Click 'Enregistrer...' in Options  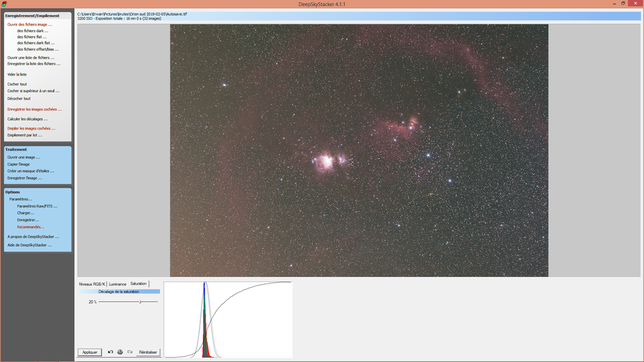[x=28, y=220]
